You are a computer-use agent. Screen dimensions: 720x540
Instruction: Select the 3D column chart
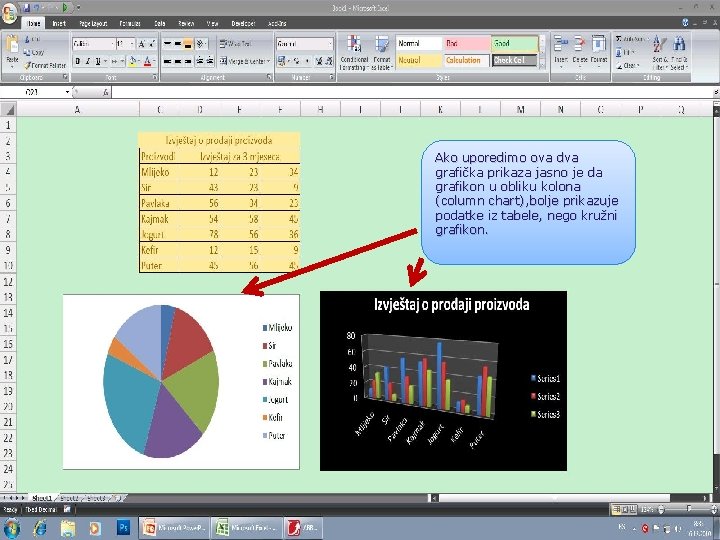point(443,381)
